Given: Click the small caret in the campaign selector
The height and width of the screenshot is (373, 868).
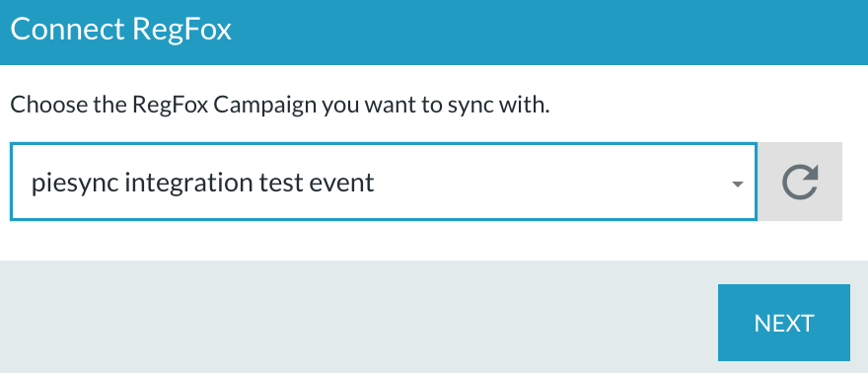Looking at the screenshot, I should coord(737,185).
